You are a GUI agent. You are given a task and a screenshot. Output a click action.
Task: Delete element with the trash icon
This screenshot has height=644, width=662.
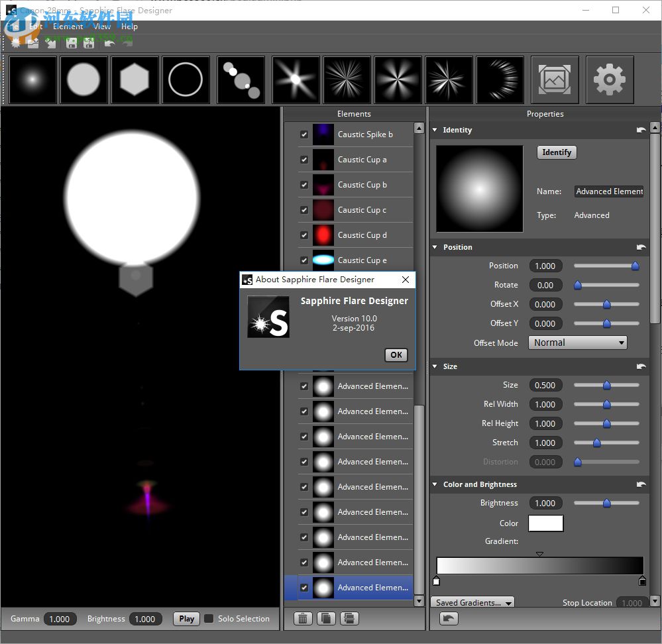[303, 618]
